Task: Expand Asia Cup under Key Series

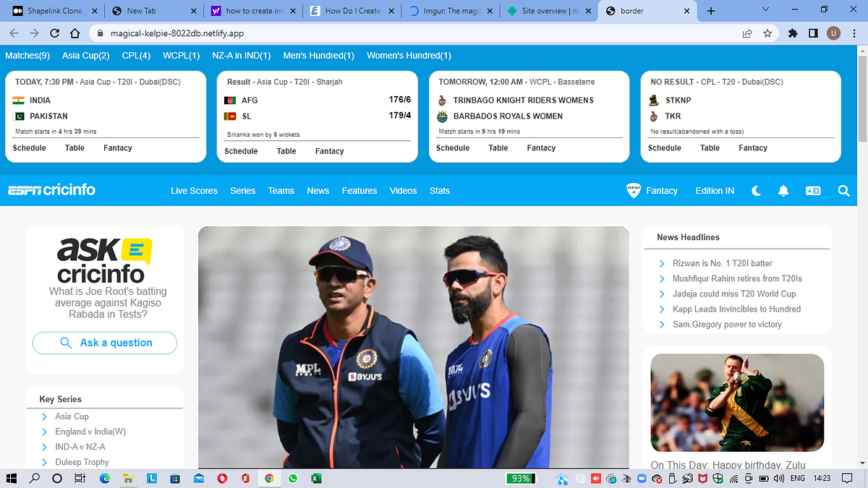Action: tap(72, 416)
